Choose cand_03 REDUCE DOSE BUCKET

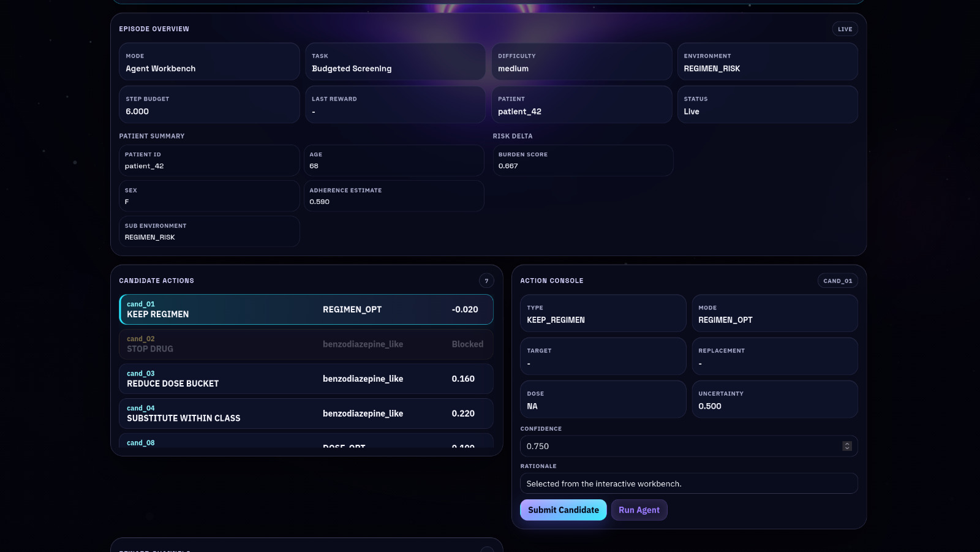click(x=306, y=379)
